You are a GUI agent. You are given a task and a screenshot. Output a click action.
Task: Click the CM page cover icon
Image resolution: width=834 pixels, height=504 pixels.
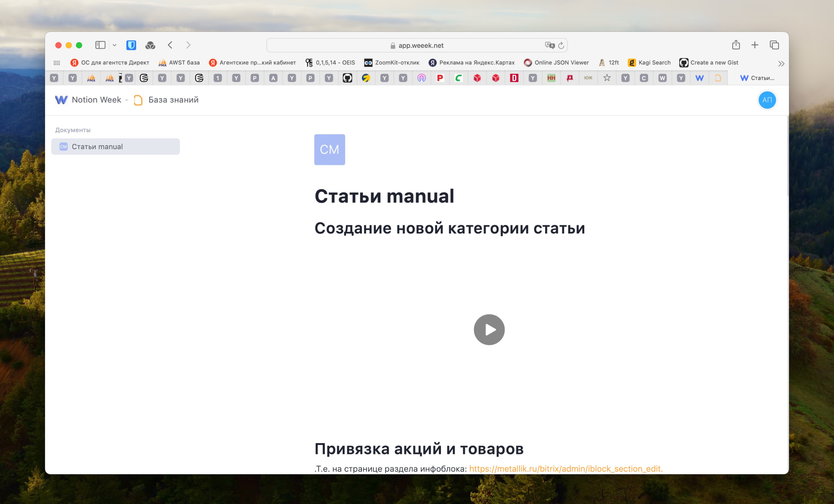(x=330, y=150)
